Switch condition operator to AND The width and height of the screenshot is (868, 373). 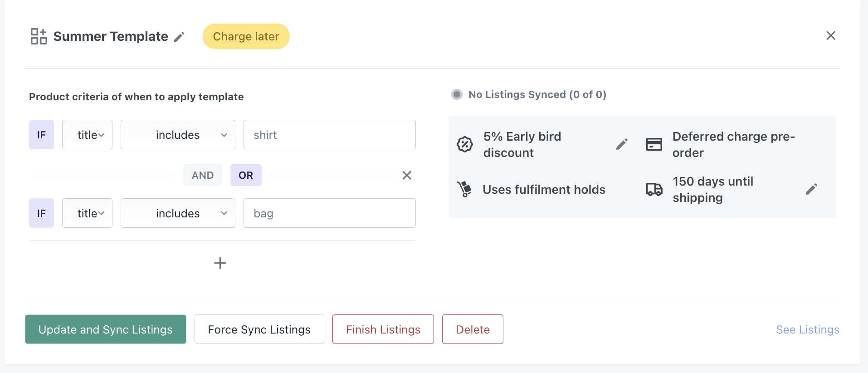(202, 175)
